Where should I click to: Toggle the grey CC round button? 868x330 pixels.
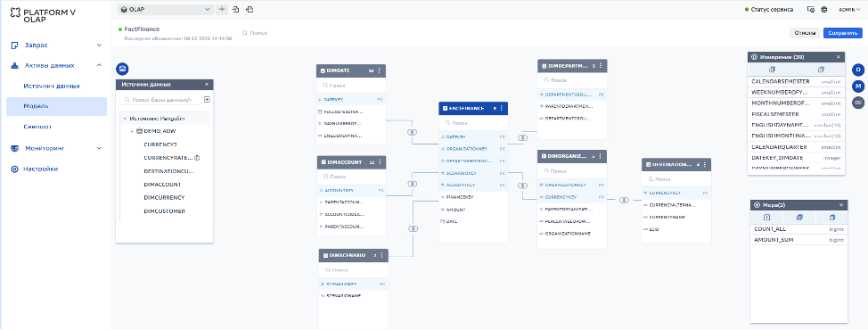point(857,102)
